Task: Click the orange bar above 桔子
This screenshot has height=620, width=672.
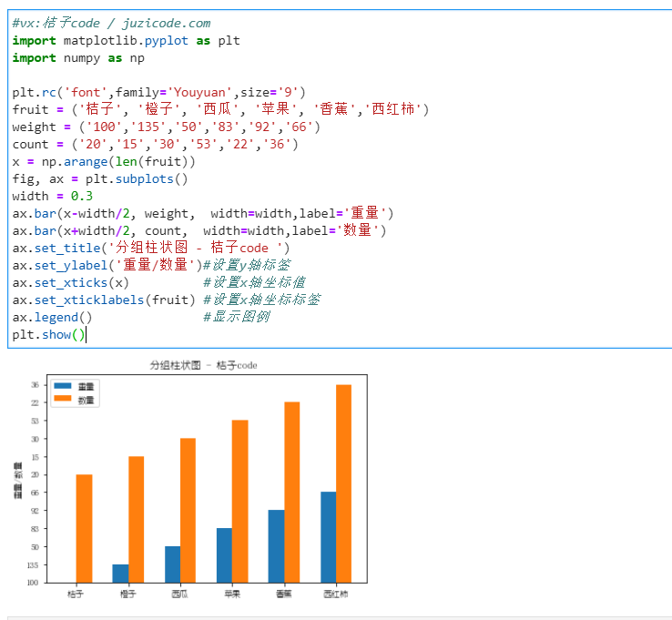Action: [84, 528]
